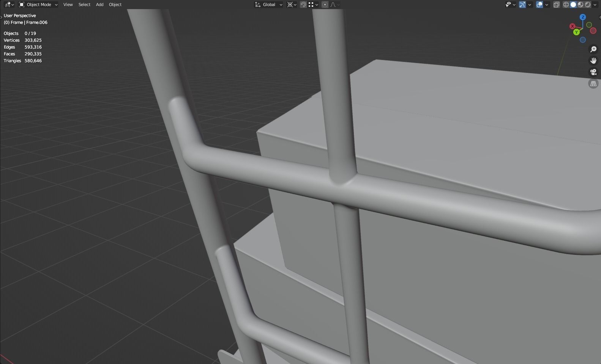Switch perspective/orthographic grid icon
The width and height of the screenshot is (601, 364).
click(593, 84)
